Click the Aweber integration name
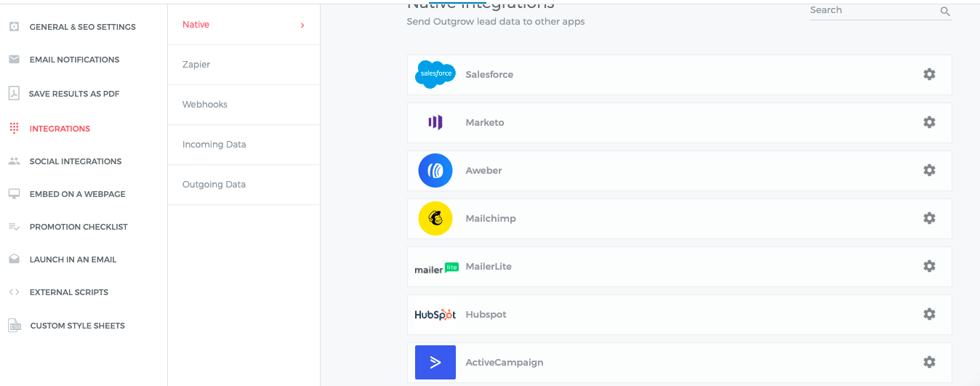The width and height of the screenshot is (980, 386). click(x=483, y=170)
